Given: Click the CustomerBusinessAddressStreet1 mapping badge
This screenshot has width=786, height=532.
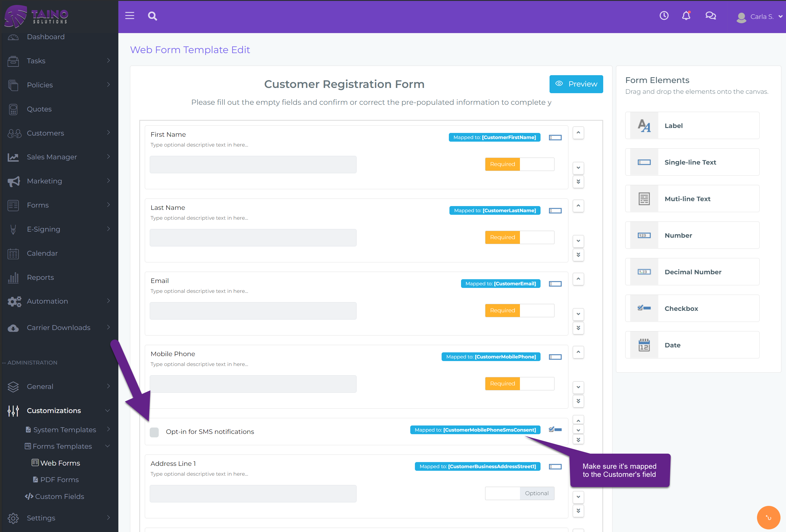Looking at the screenshot, I should click(x=478, y=466).
